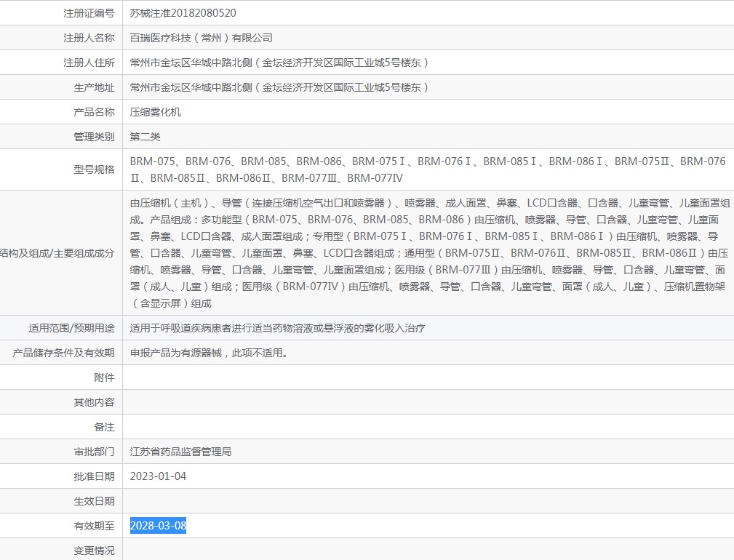This screenshot has width=734, height=560.
Task: Click the 批准日期 label
Action: point(94,476)
